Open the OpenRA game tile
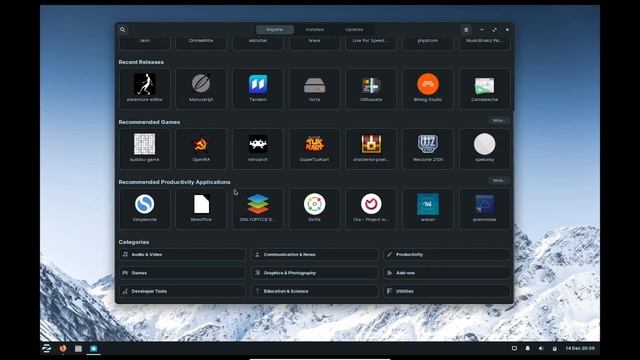 [201, 149]
